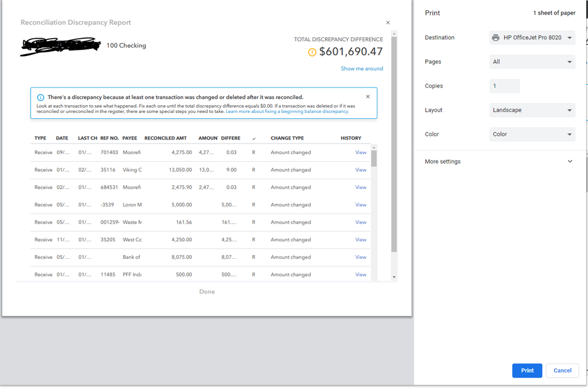Click the 1 sheet of paper label
This screenshot has width=588, height=390.
(x=554, y=13)
